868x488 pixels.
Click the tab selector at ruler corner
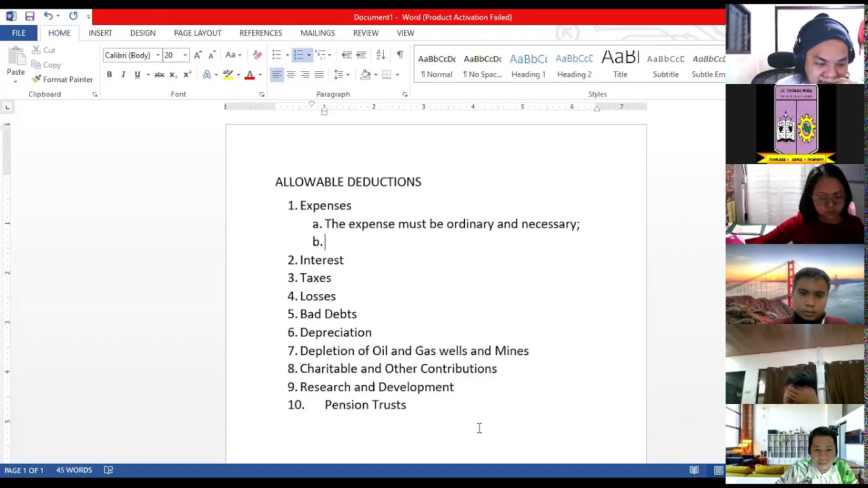tap(7, 107)
